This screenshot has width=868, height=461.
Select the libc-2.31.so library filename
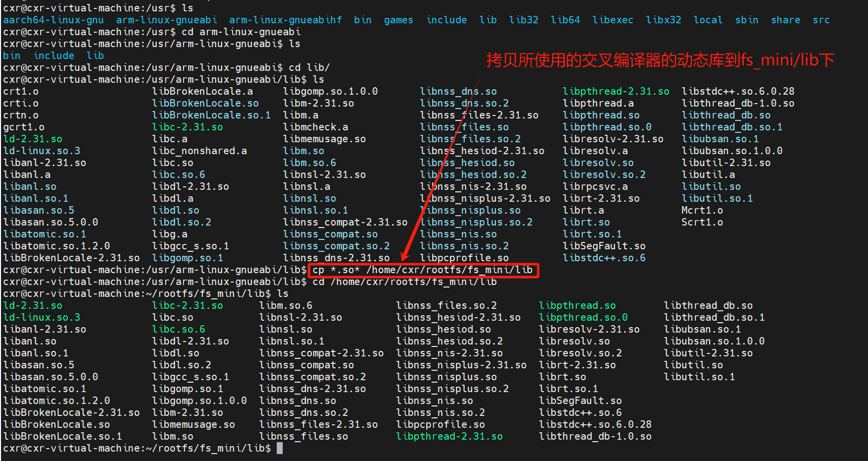pos(187,127)
